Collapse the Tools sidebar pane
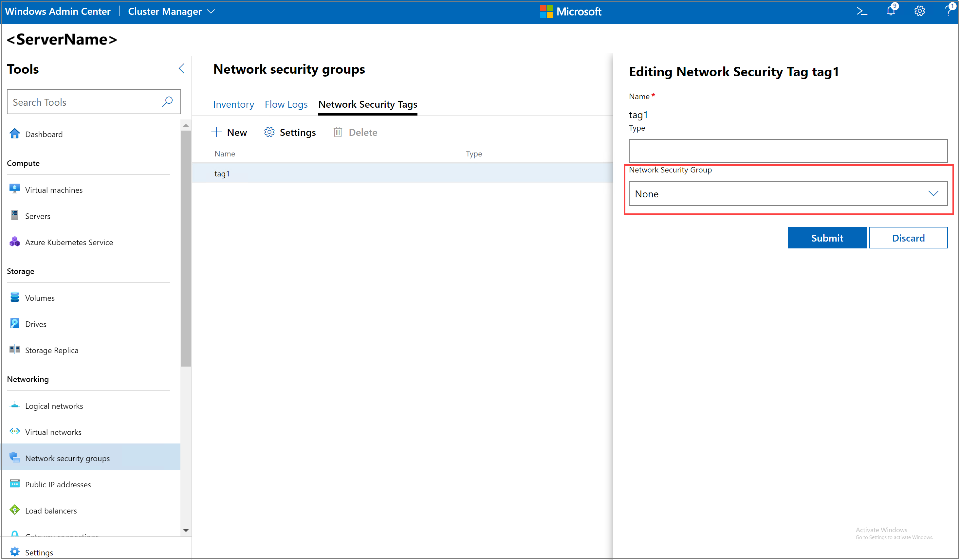This screenshot has width=959, height=560. [x=181, y=68]
